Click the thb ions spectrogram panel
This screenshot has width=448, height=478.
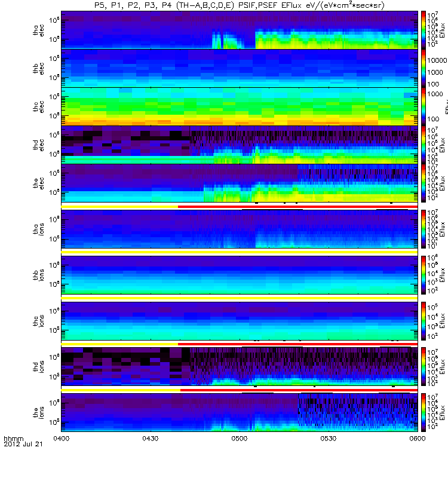[x=240, y=275]
